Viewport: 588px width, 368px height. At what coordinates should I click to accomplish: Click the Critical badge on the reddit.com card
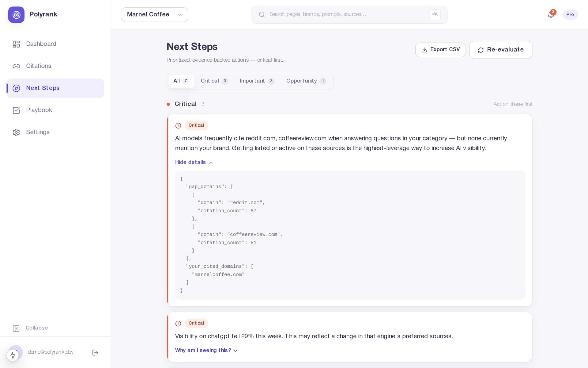click(x=196, y=125)
